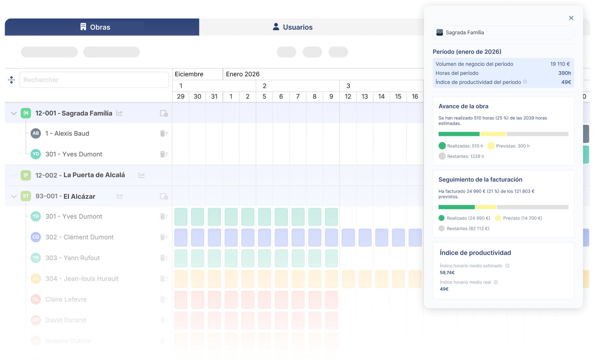Click the 12-002 - La Puerta de Alcalá title
Image resolution: width=595 pixels, height=364 pixels.
click(x=80, y=175)
